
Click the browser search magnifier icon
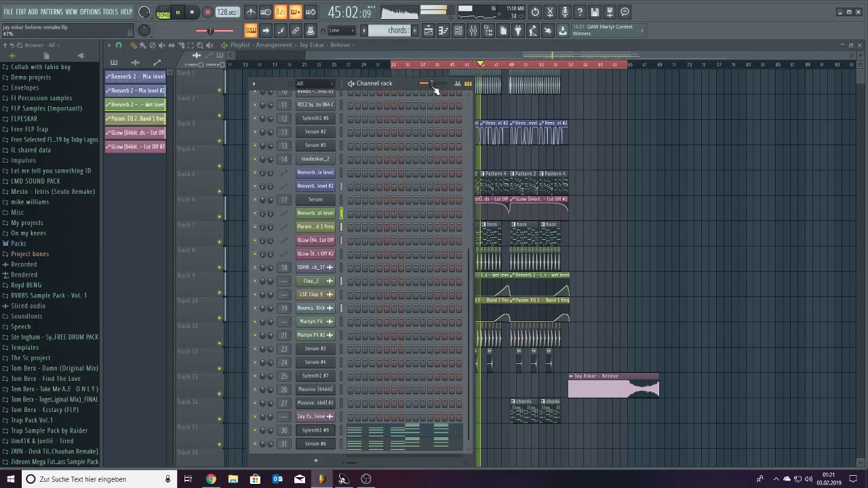click(18, 45)
